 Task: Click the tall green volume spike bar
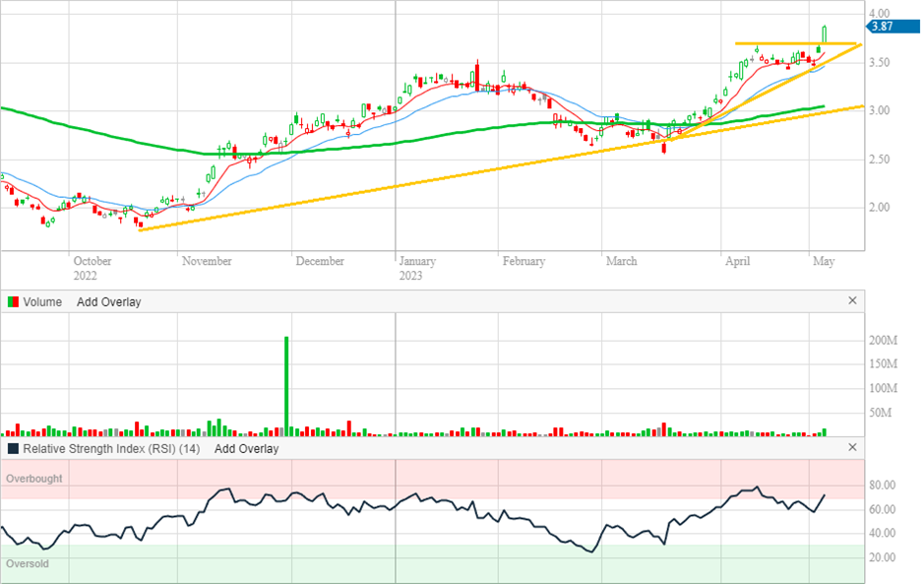(x=286, y=386)
